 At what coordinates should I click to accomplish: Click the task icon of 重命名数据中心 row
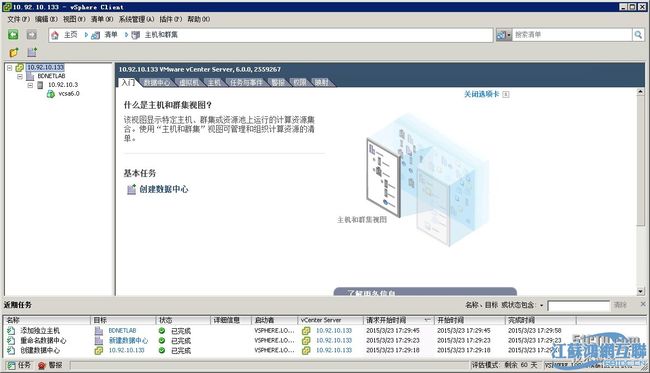coord(11,341)
